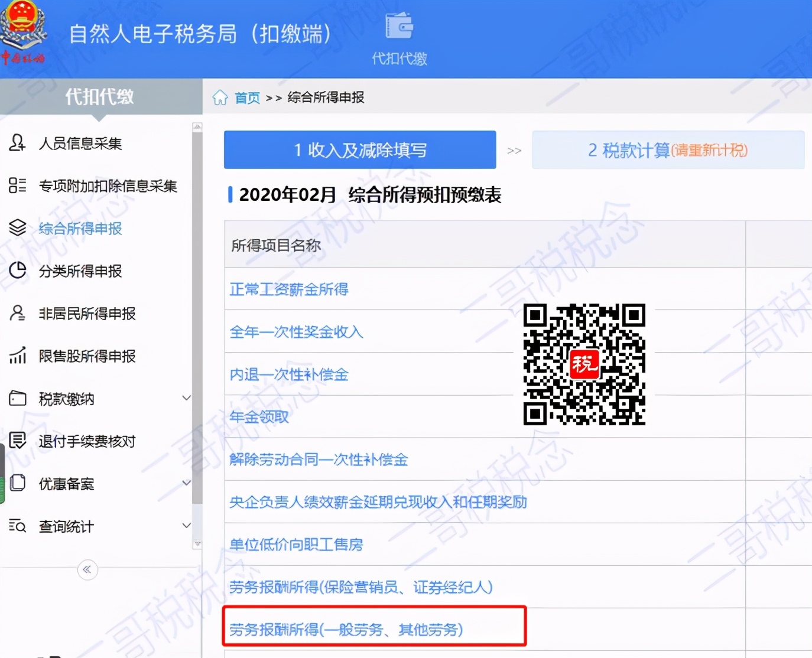The height and width of the screenshot is (658, 812).
Task: Click the 分类所得申报 pie chart icon
Action: (x=17, y=271)
